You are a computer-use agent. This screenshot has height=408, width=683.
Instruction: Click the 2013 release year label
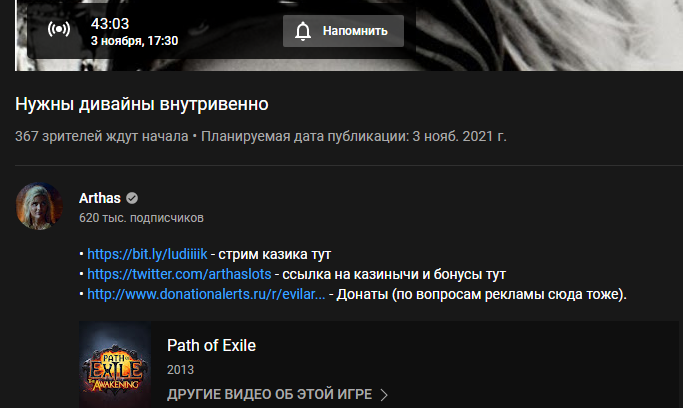coord(180,370)
